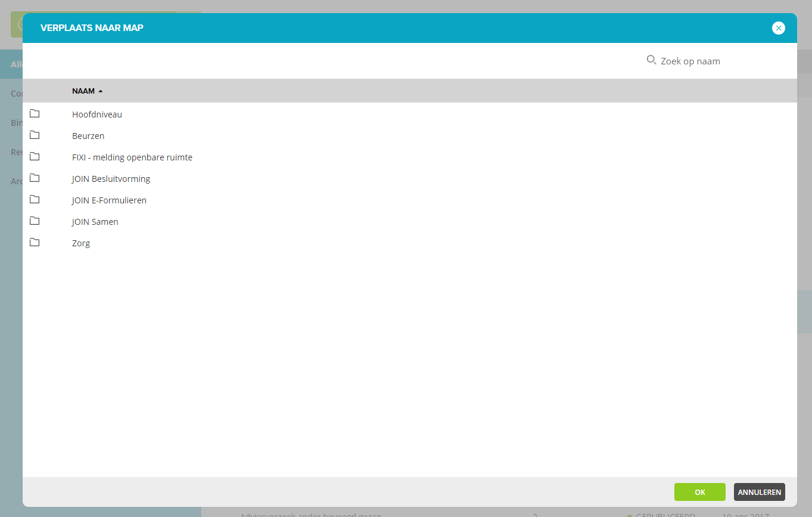Click the folder icon beside Hoofdniveau
The height and width of the screenshot is (517, 812).
(34, 113)
